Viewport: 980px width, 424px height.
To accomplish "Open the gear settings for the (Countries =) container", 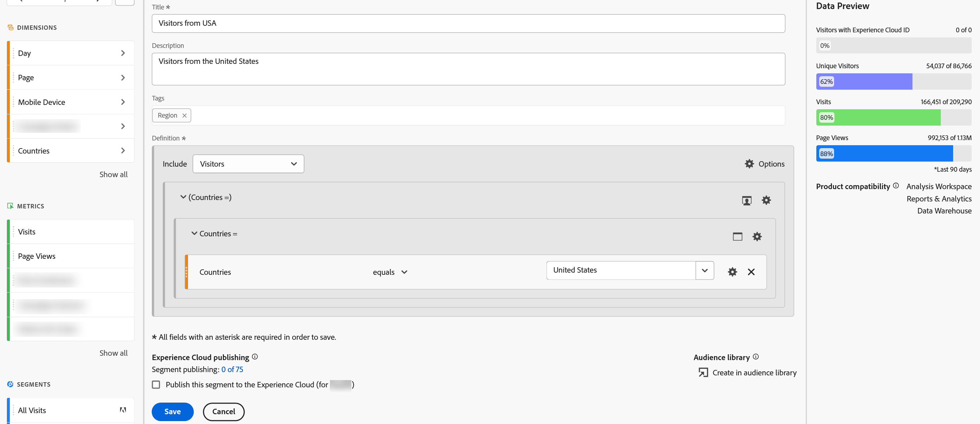I will (766, 200).
